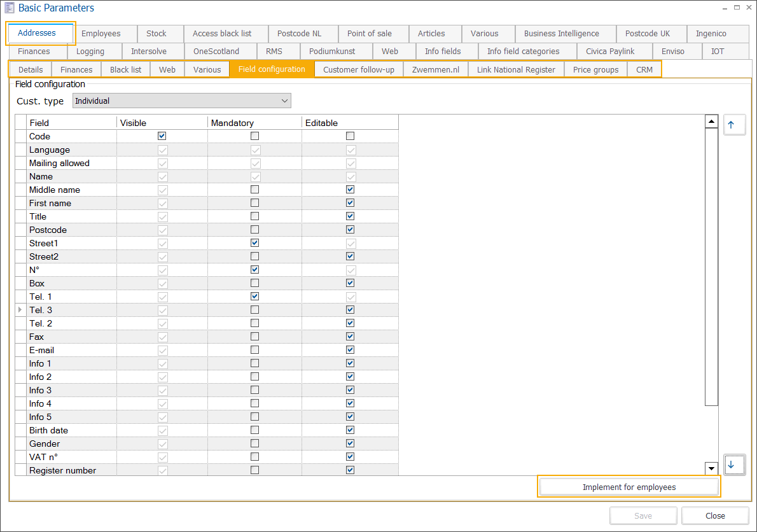Open the Customer follow-up sub-tab

(x=358, y=69)
